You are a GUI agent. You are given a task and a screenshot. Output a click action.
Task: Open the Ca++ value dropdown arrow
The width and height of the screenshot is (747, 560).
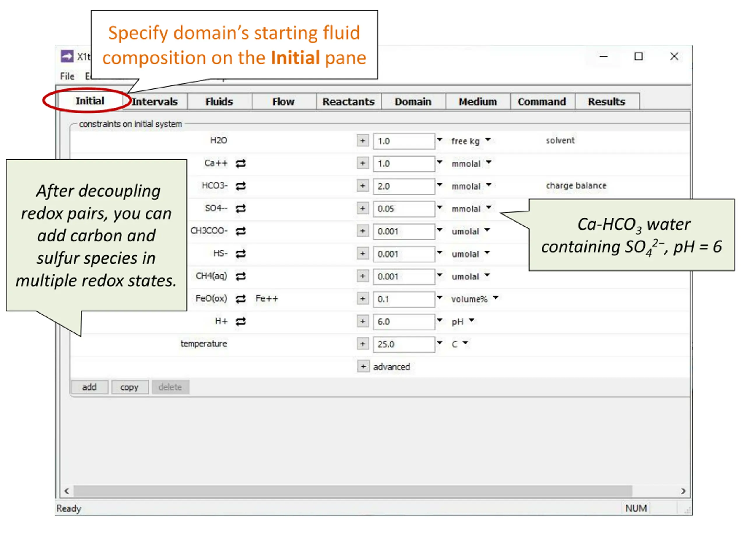(x=440, y=162)
